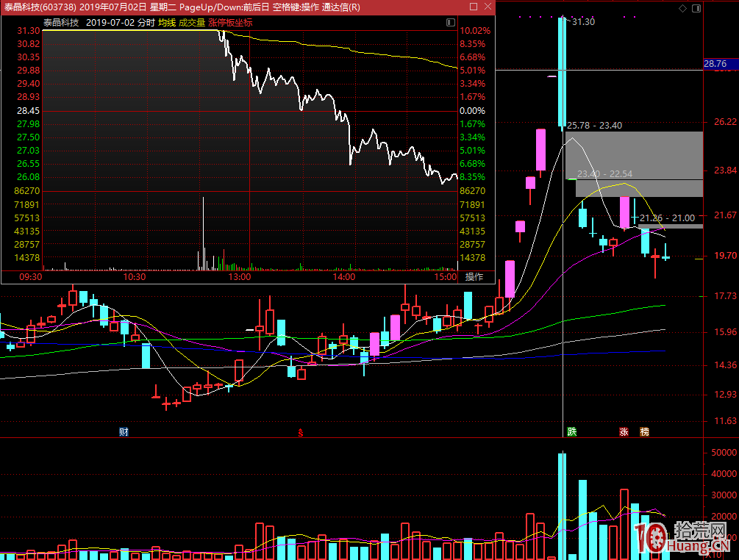Click the 榜 ranking marker icon
Viewport: 739px width, 560px height.
pyautogui.click(x=644, y=431)
